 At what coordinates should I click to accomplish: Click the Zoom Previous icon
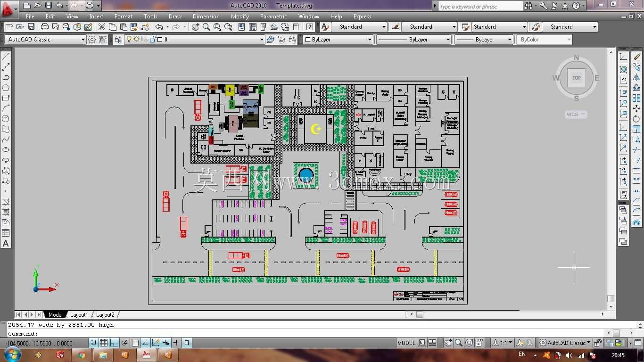[229, 27]
